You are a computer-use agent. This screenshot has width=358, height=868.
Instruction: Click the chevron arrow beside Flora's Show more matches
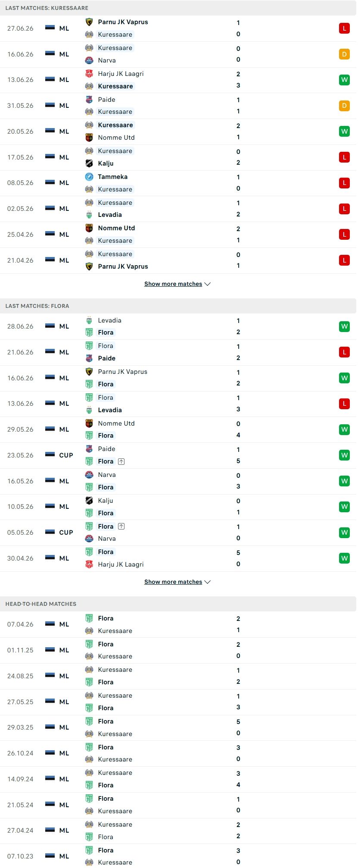[x=207, y=582]
